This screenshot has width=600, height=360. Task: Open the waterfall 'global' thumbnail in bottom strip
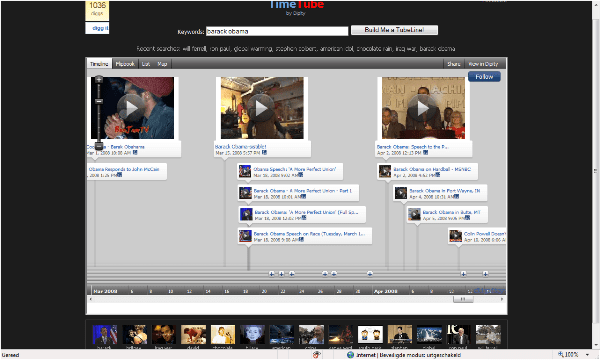(x=429, y=335)
